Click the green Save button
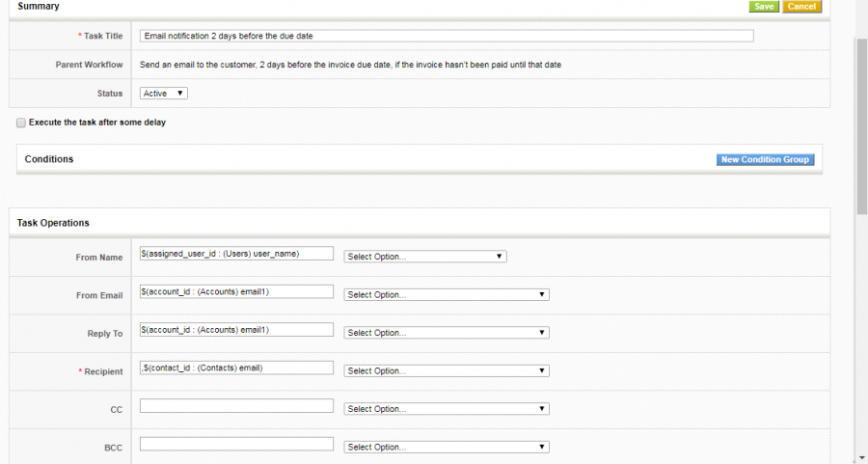 (x=764, y=7)
